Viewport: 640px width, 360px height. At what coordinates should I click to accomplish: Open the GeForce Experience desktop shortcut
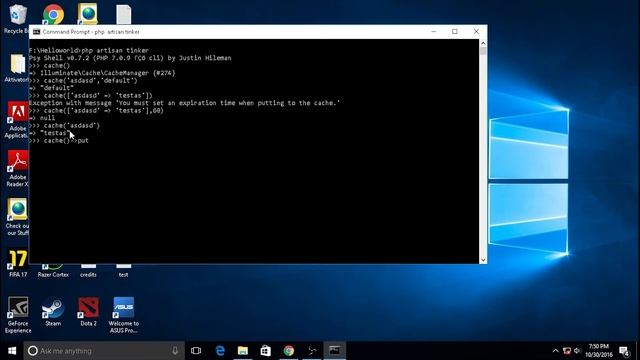(x=18, y=315)
